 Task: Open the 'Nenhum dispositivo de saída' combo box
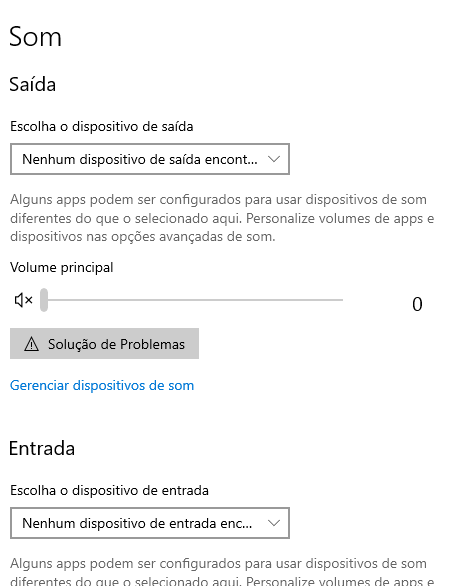[150, 159]
